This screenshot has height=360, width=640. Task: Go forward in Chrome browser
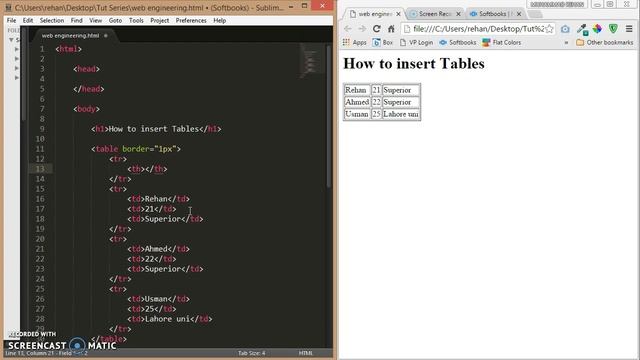click(362, 29)
